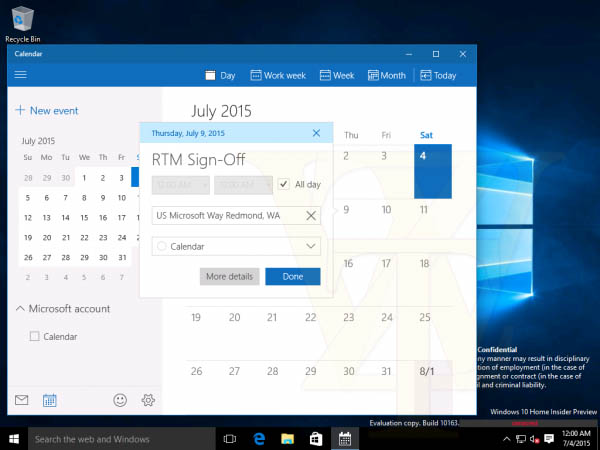The height and width of the screenshot is (450, 600).
Task: Jump to Today in the calendar
Action: pos(437,75)
